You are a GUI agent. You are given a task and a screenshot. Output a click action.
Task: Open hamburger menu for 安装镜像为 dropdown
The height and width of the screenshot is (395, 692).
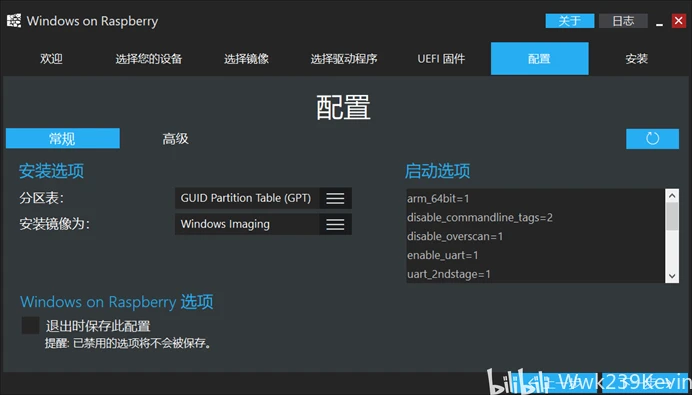335,224
